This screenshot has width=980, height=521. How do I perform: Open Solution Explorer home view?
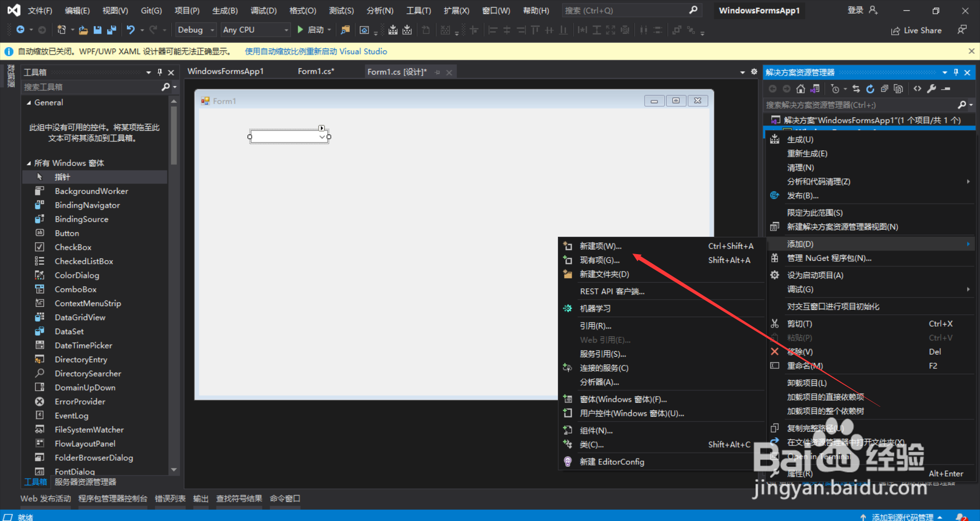(800, 89)
